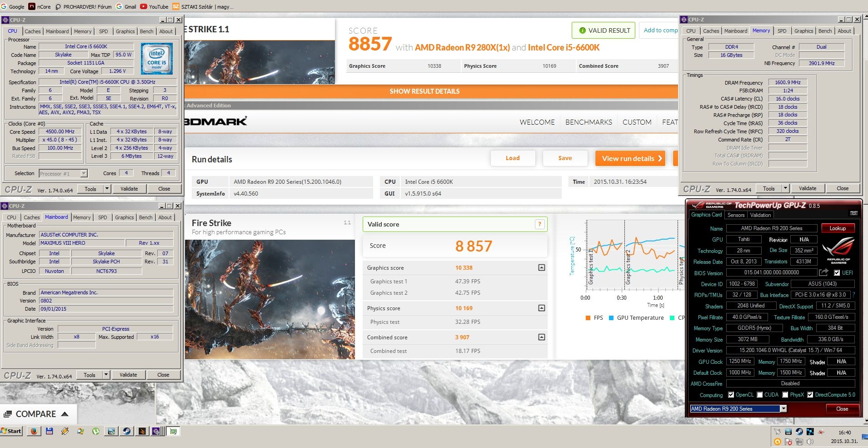Click the Close button in GPU-Z
The width and height of the screenshot is (868, 448).
[842, 409]
